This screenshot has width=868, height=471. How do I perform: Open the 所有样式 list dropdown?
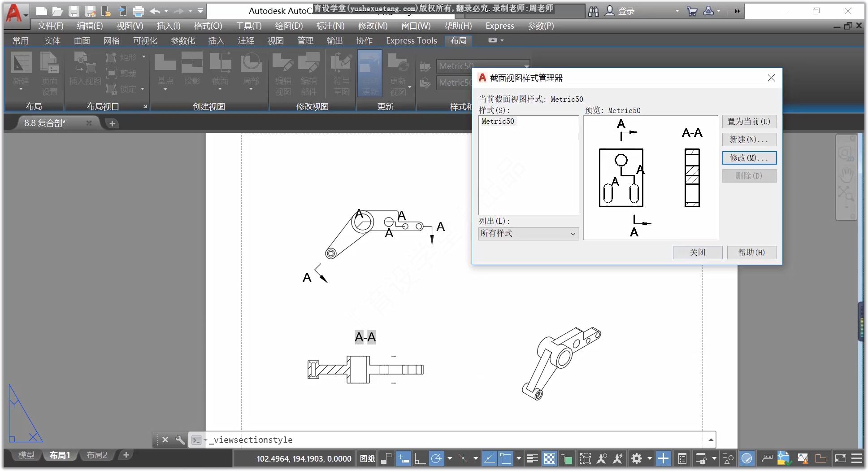click(528, 233)
